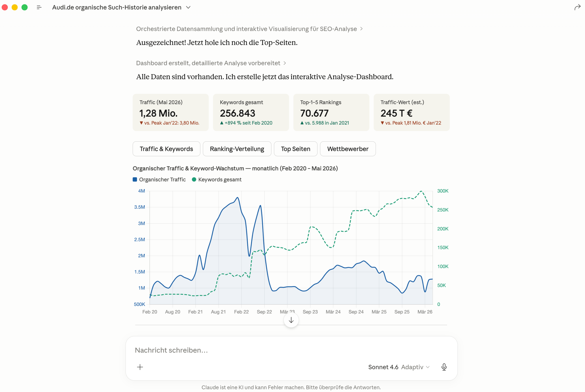Click the yellow minimize window button
Viewport: 585px width, 392px height.
click(15, 8)
